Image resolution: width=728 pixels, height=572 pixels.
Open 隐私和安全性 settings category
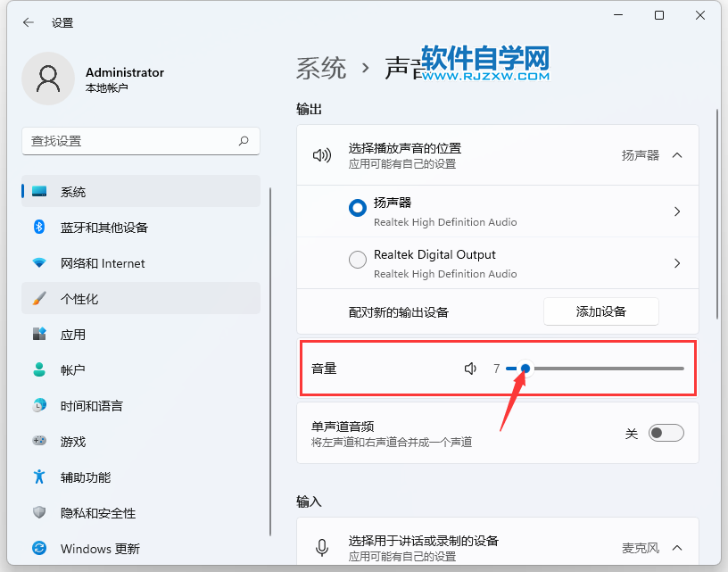click(x=98, y=513)
